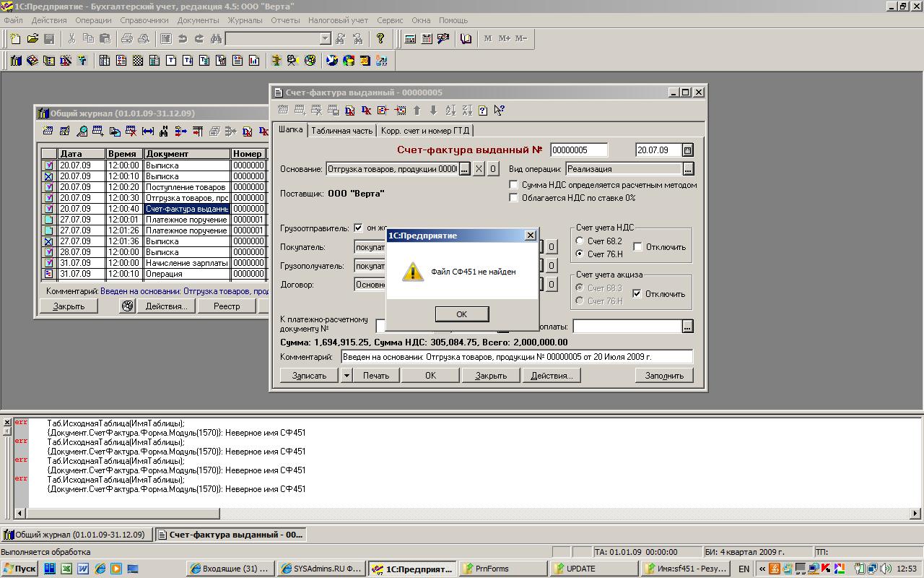The height and width of the screenshot is (578, 924).
Task: Click the Undo arrow toolbar icon
Action: tap(183, 39)
